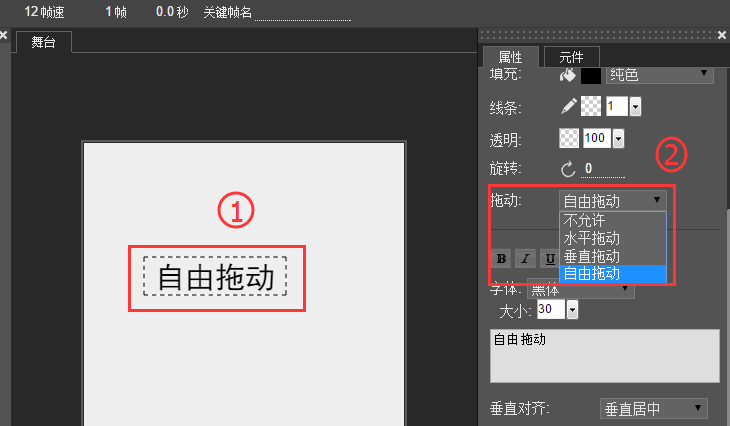
Task: Select the 舞台 tab
Action: [44, 42]
